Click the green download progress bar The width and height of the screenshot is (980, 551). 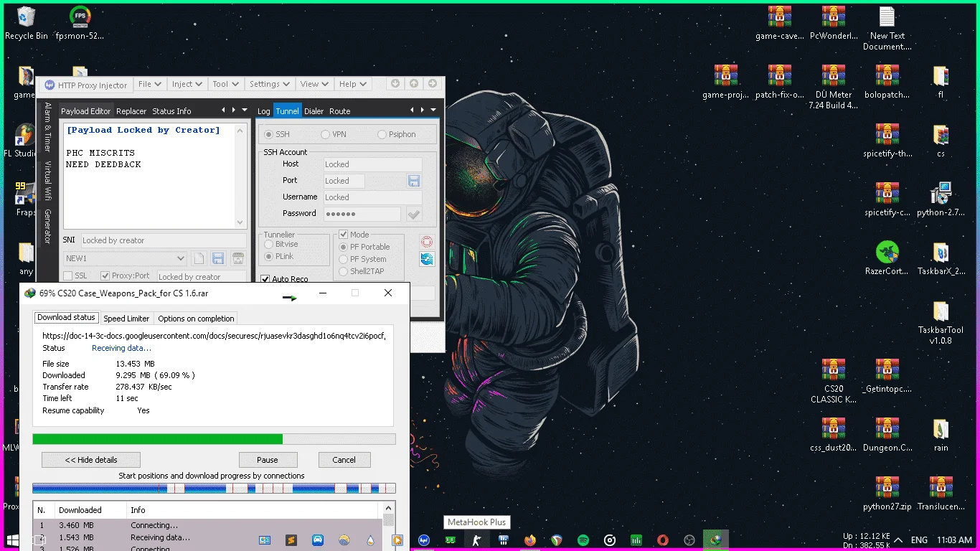pyautogui.click(x=214, y=439)
